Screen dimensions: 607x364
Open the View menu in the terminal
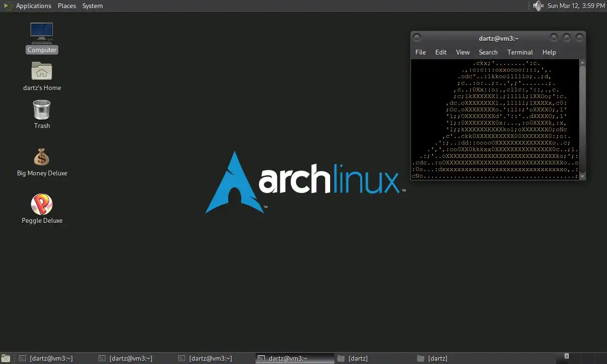pos(462,52)
